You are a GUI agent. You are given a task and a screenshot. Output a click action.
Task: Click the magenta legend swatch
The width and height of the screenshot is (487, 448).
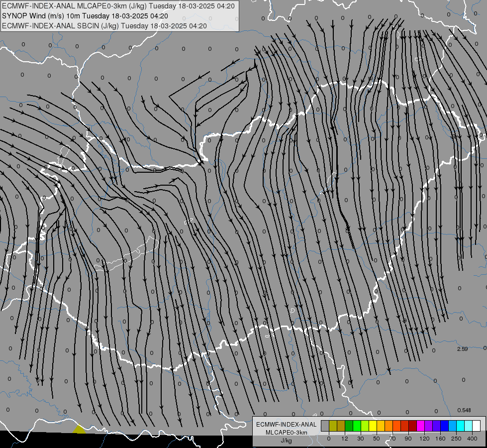[x=421, y=426]
